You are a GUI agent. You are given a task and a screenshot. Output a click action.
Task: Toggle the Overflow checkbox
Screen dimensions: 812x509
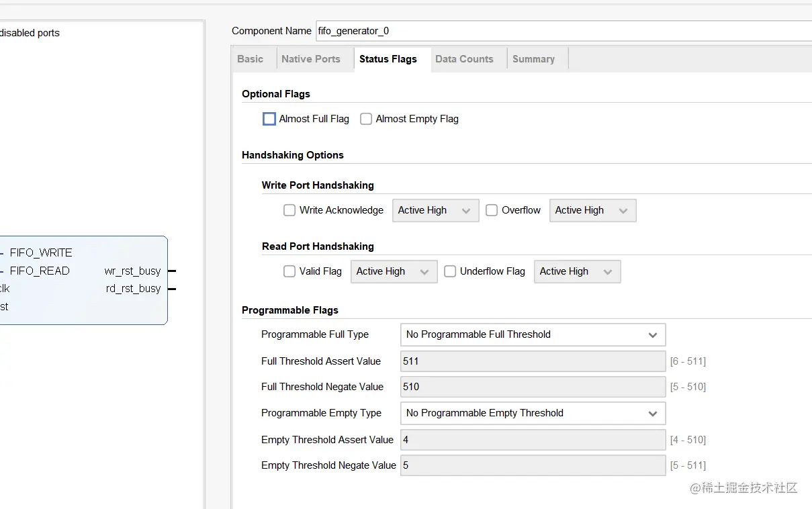[x=492, y=210]
